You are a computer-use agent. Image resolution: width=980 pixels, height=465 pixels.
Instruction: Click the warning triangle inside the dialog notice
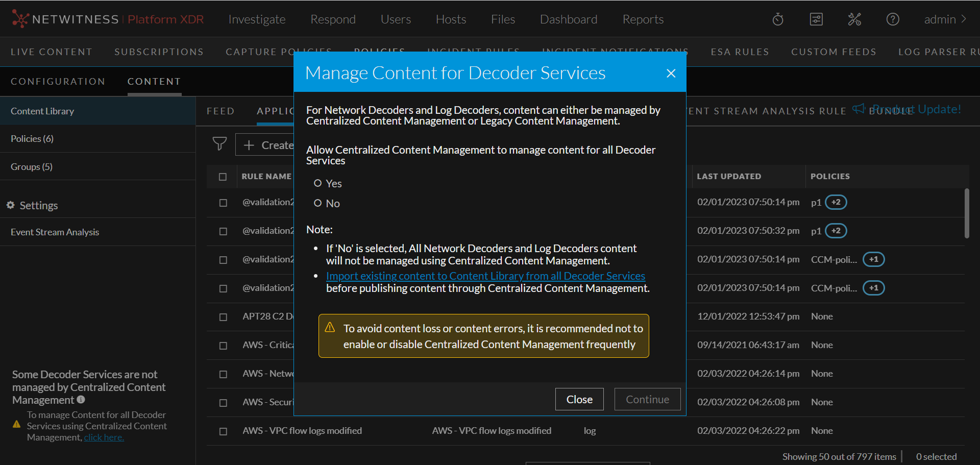330,328
